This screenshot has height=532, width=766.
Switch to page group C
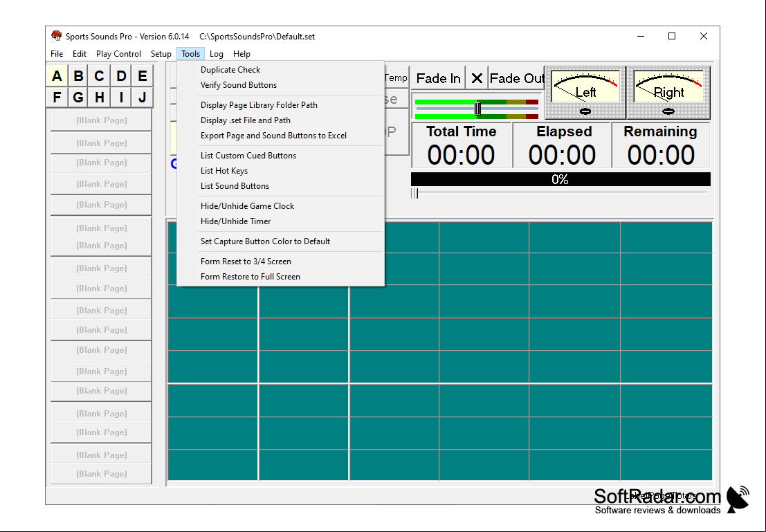coord(99,75)
